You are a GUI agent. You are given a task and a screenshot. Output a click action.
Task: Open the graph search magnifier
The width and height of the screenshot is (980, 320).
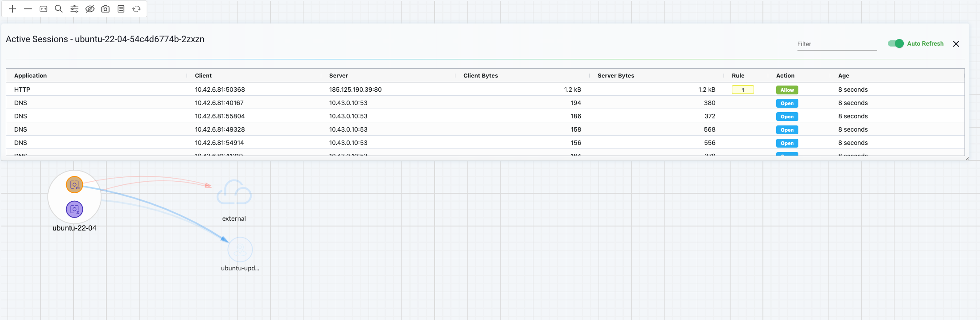(x=58, y=9)
